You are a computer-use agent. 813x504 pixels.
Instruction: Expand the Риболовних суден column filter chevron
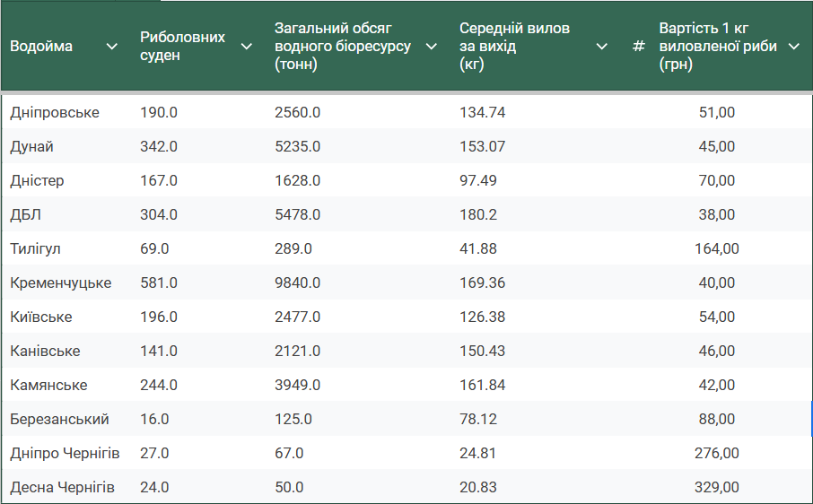tap(247, 47)
